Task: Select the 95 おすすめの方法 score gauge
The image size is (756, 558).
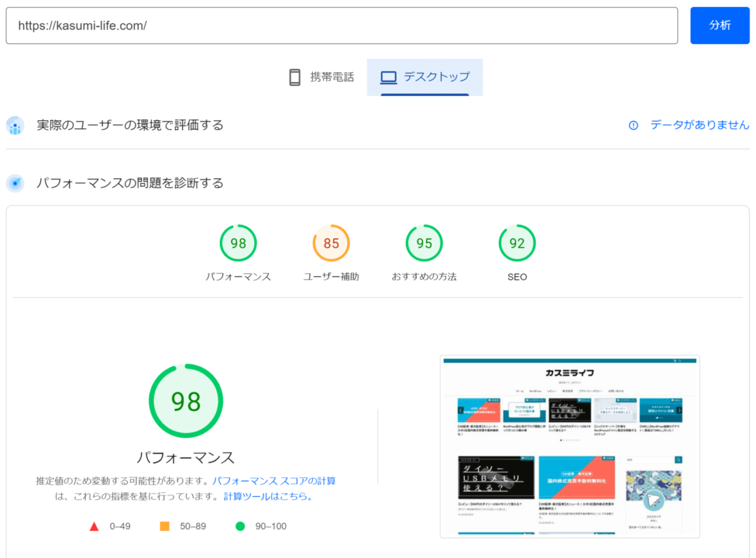Action: [x=424, y=243]
